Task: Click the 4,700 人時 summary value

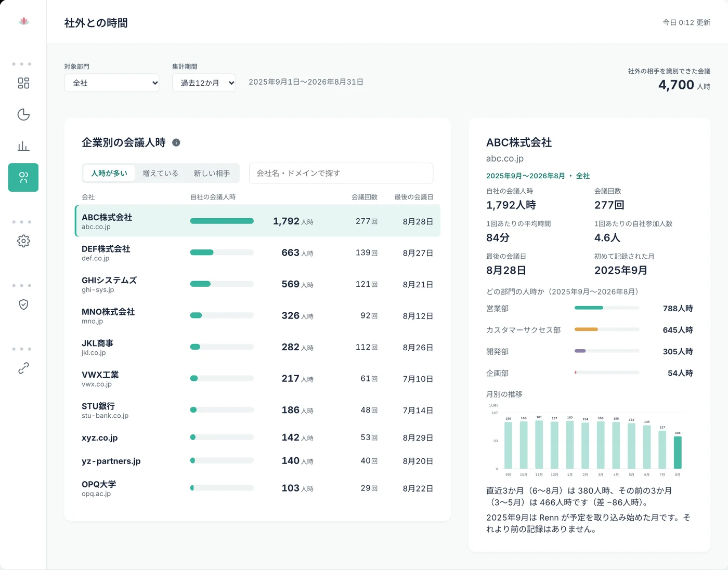Action: pos(684,85)
